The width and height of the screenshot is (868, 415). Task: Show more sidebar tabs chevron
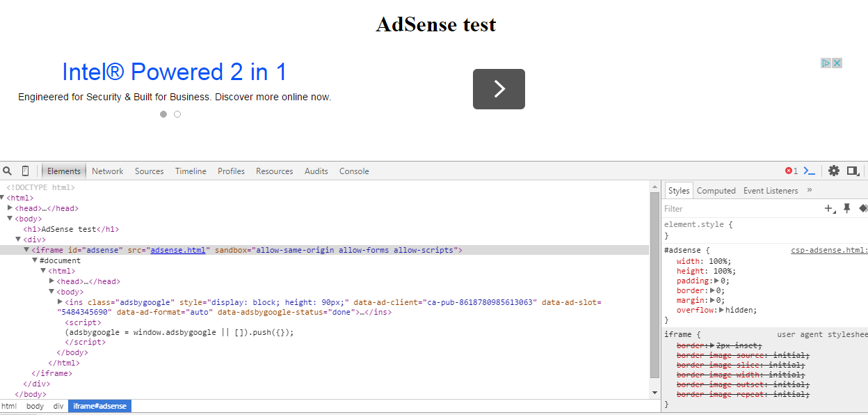coord(810,190)
